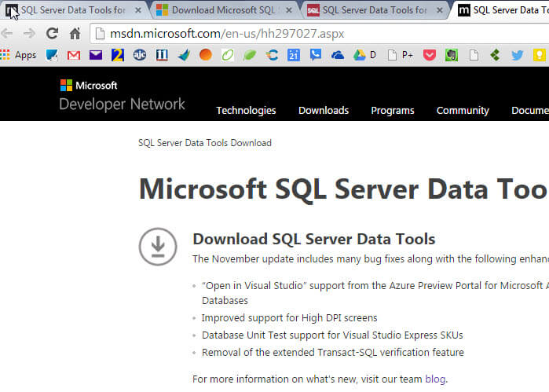Click the SQL Server Data Tools Download breadcrumb

pos(205,143)
